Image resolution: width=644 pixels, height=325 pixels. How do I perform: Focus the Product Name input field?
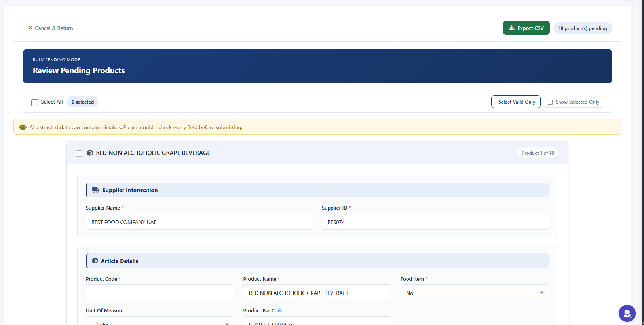pos(317,293)
